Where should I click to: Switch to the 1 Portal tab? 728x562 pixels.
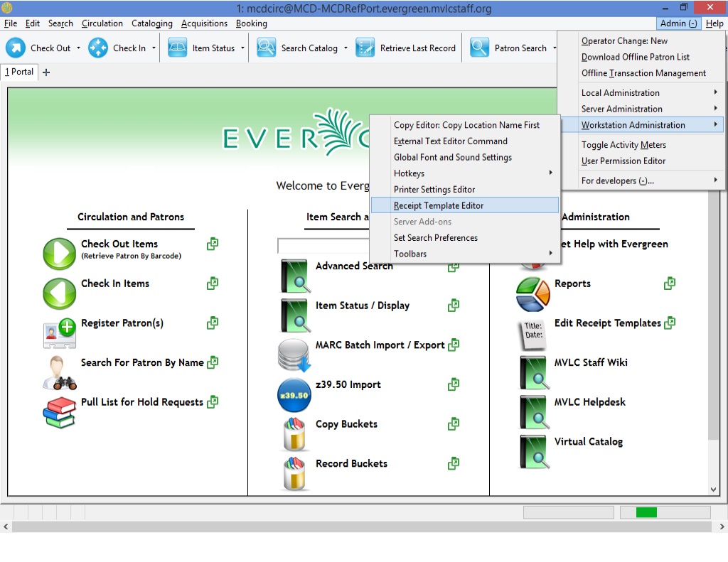(x=19, y=72)
